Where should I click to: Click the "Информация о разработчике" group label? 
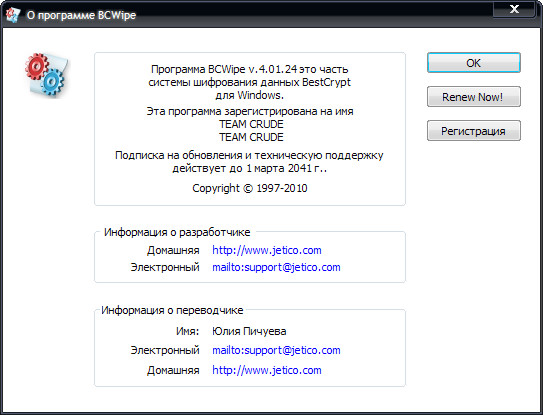[x=177, y=232]
